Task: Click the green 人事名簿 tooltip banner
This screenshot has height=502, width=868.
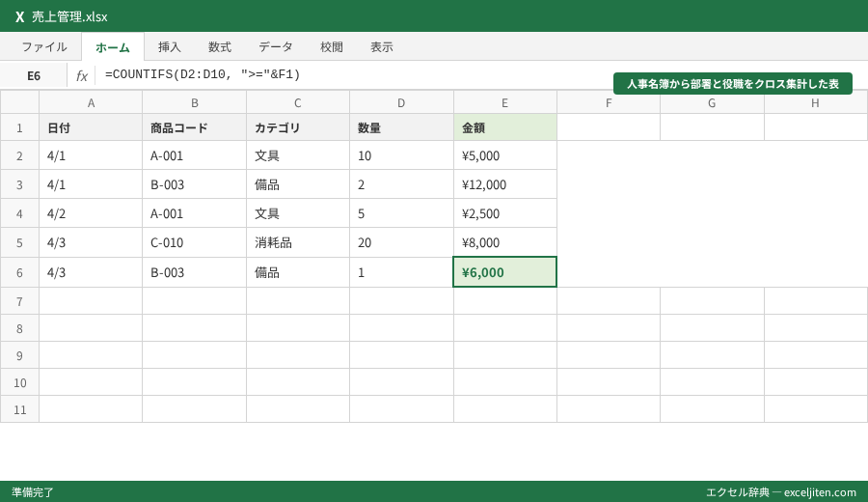Action: 732,84
